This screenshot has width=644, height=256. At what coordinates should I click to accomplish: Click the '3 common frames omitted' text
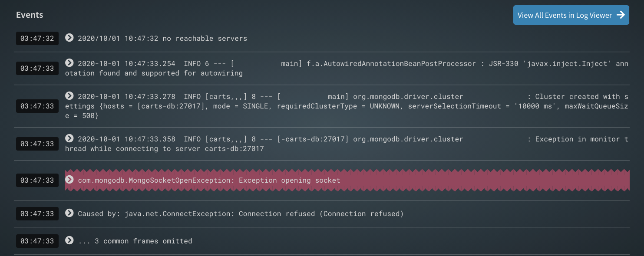pos(135,241)
